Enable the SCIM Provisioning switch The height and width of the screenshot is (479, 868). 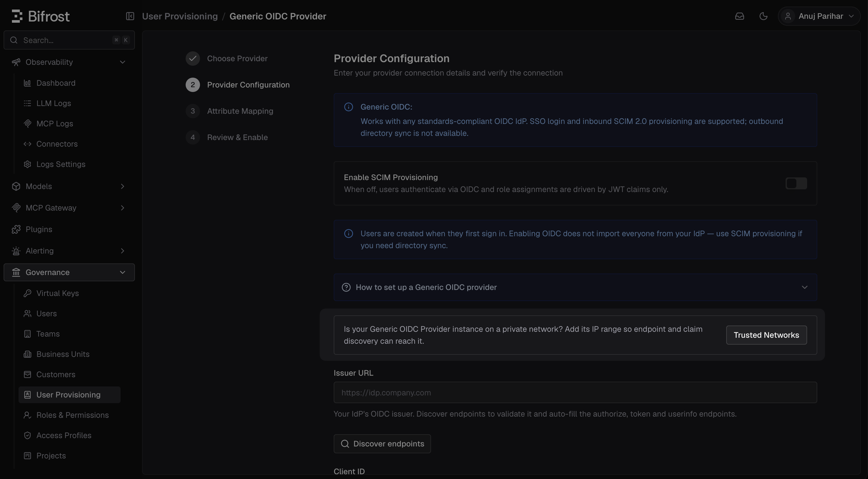pos(796,183)
